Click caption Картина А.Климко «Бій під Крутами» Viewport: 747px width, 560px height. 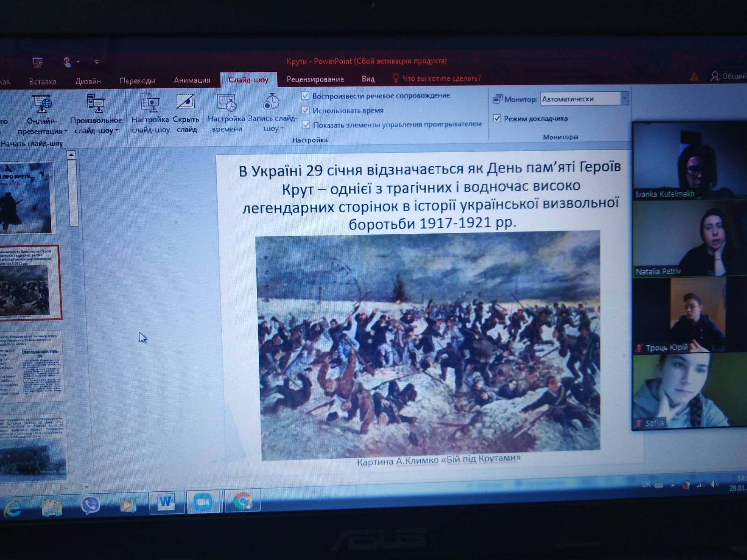438,460
